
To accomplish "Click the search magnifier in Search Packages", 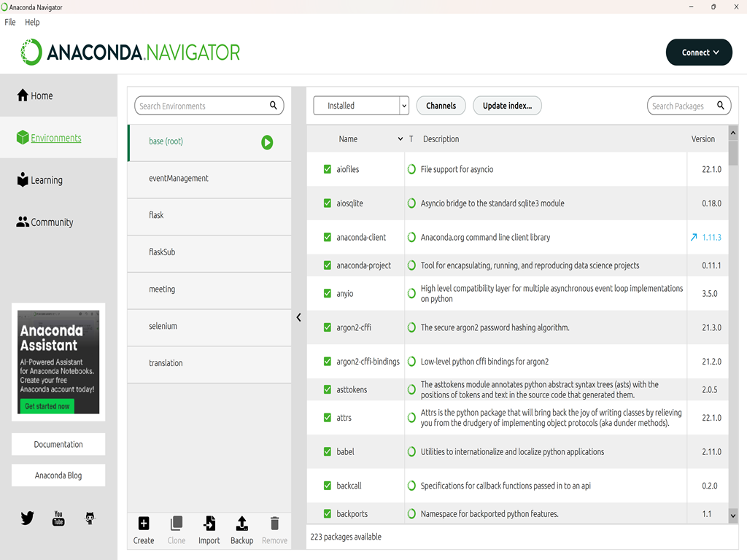I will (x=720, y=105).
